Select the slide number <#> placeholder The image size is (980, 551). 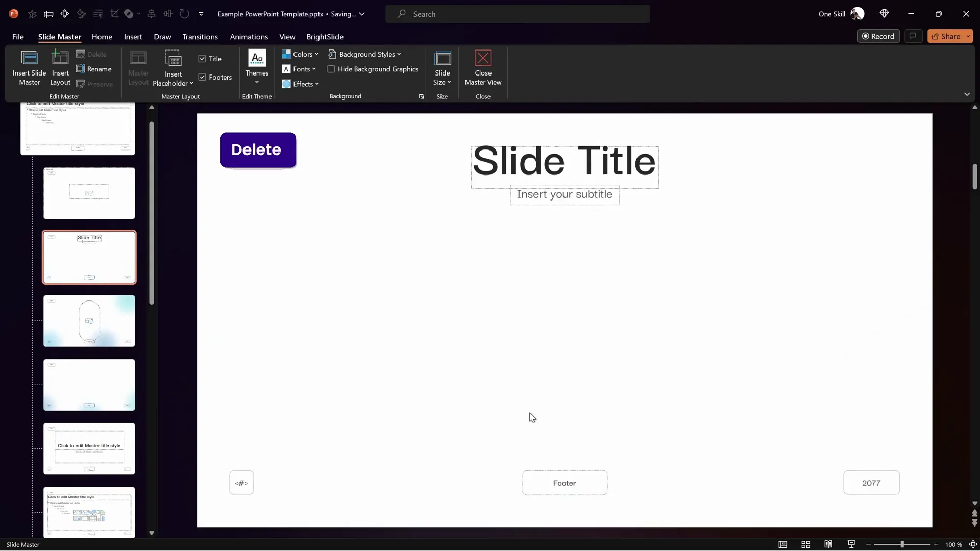point(241,483)
